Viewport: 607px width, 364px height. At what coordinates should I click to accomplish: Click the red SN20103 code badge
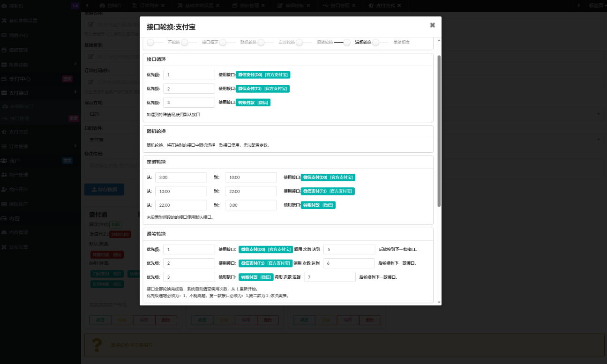pos(120,234)
